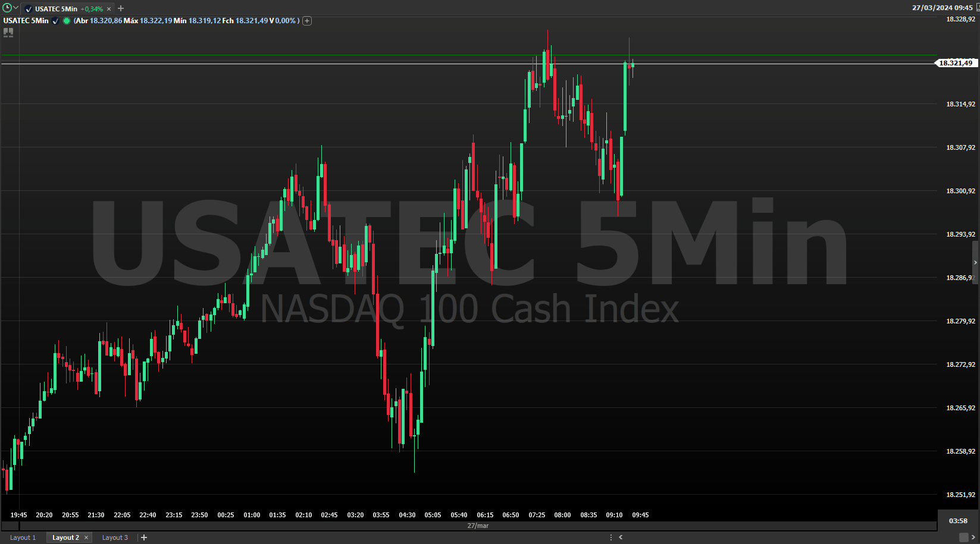The image size is (980, 544).
Task: Close the USATEC 5Min chart tab
Action: pyautogui.click(x=109, y=9)
